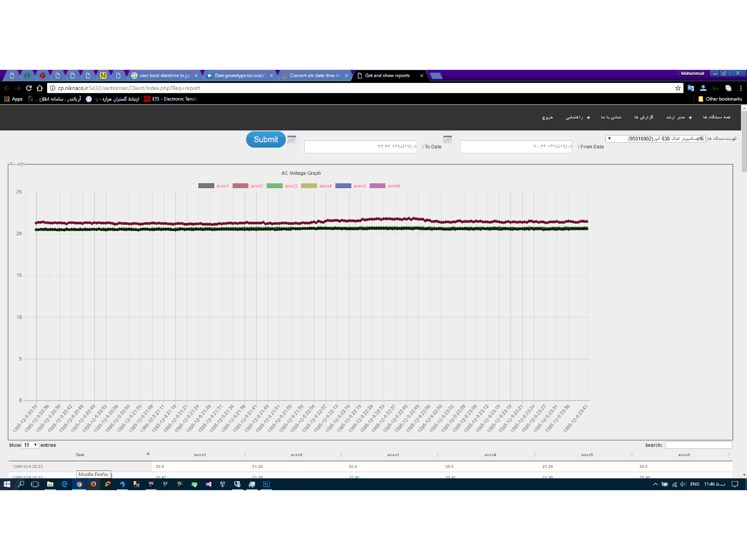Go to browser home page
Viewport: 747px width, 560px height.
click(40, 88)
